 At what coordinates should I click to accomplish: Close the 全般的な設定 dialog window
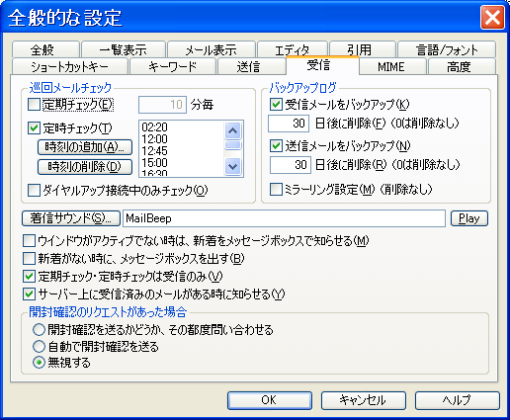(492, 17)
